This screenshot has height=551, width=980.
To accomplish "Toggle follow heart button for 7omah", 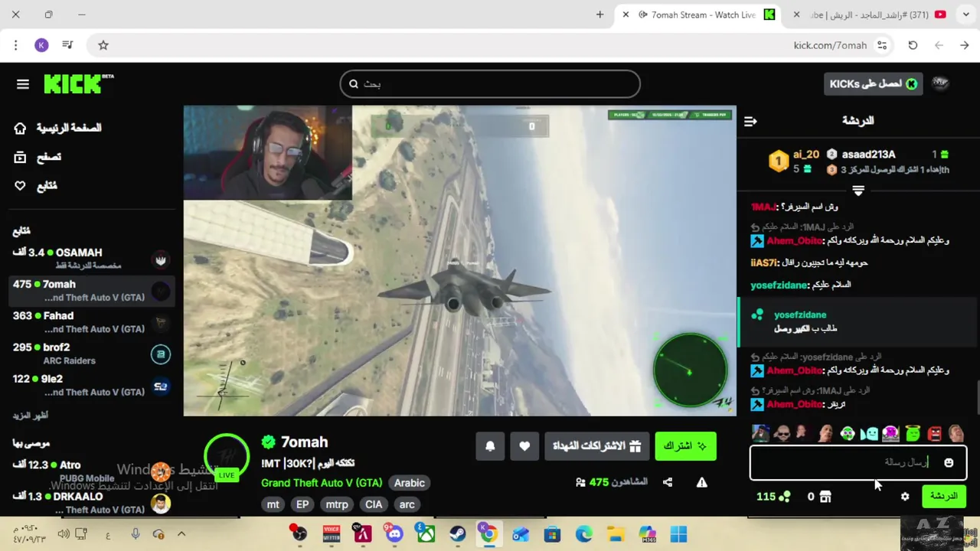I will point(524,446).
